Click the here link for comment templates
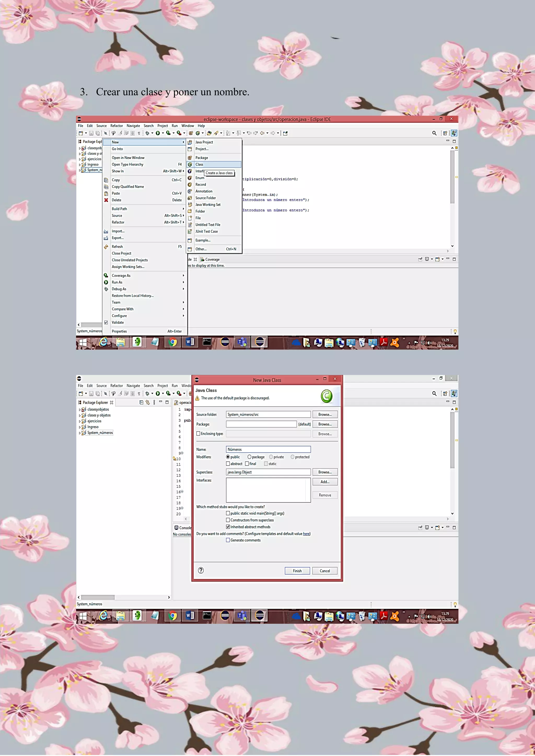The image size is (535, 756). tap(306, 534)
